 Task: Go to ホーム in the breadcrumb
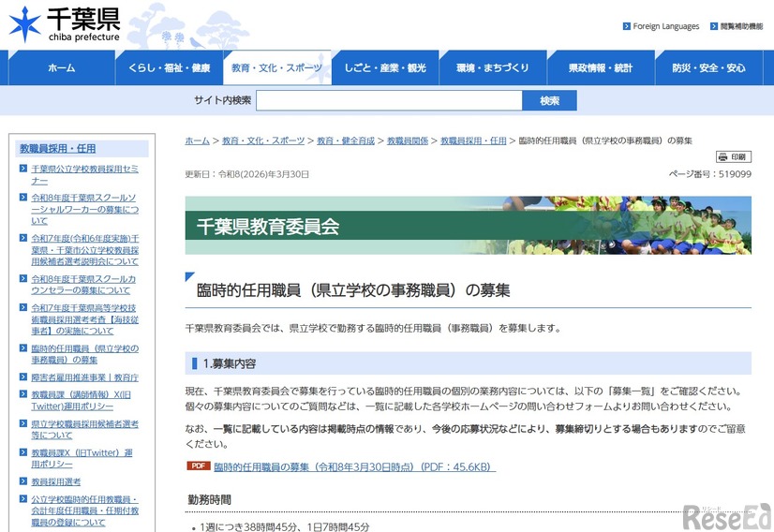coord(198,140)
